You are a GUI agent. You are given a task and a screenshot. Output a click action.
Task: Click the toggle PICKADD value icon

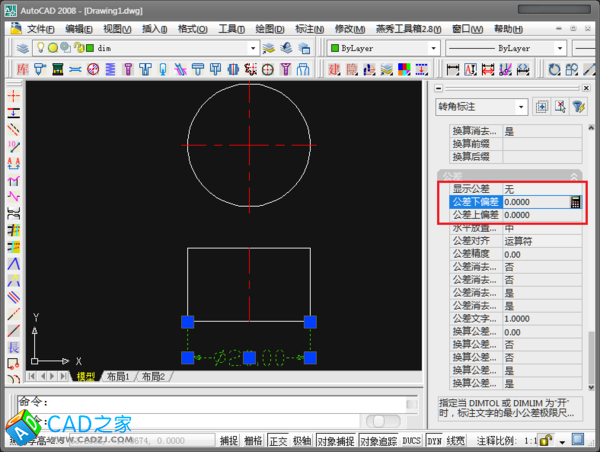click(x=541, y=106)
